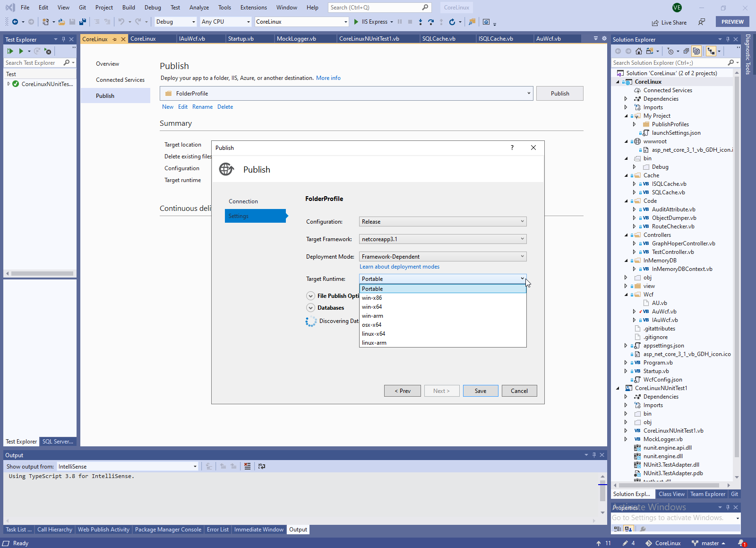Viewport: 756px width, 548px height.
Task: Click Run All Tests in Test Explorer
Action: click(x=10, y=51)
